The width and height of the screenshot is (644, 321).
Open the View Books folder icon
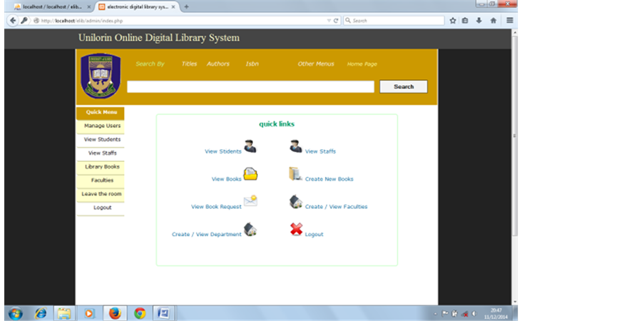pos(250,174)
